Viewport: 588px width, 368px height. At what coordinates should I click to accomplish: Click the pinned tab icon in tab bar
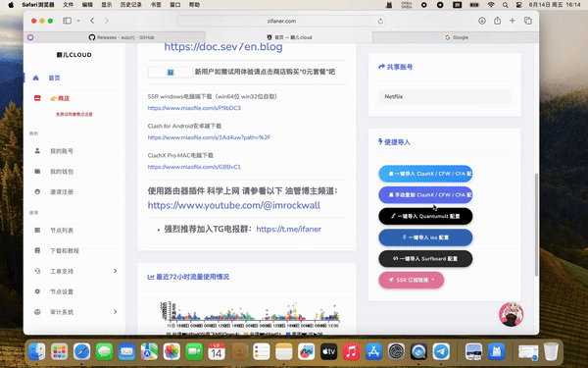click(x=30, y=37)
